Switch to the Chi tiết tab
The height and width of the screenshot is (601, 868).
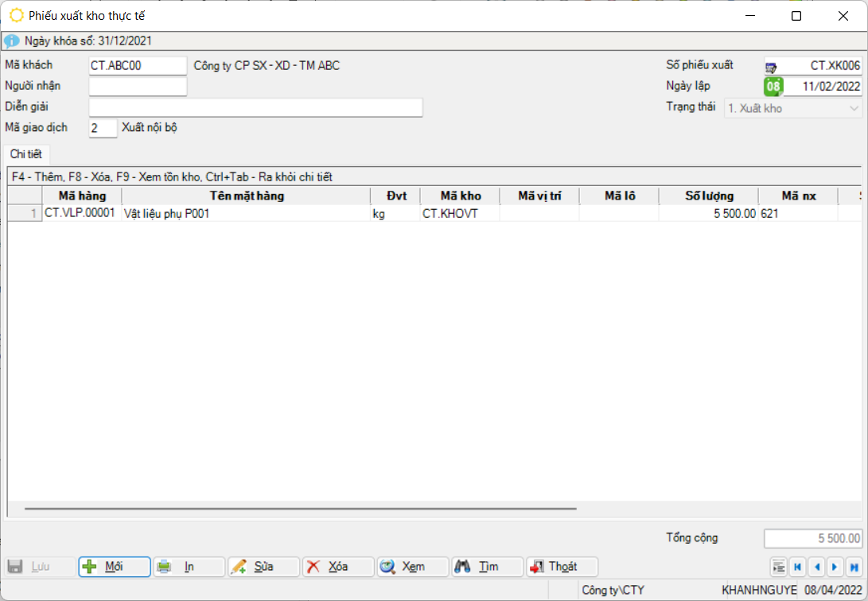point(26,153)
